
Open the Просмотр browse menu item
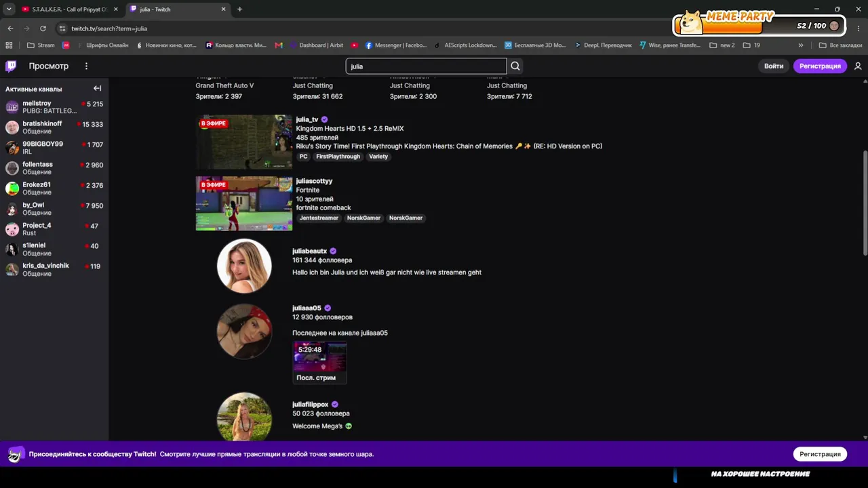(x=49, y=66)
